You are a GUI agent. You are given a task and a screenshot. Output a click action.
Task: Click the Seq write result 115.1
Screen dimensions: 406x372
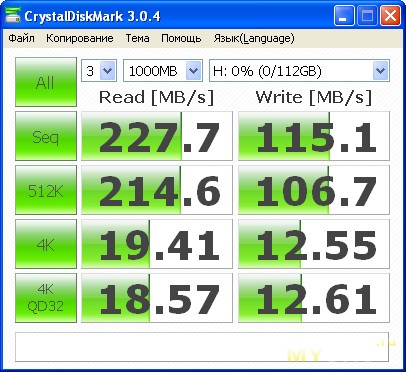click(x=314, y=136)
